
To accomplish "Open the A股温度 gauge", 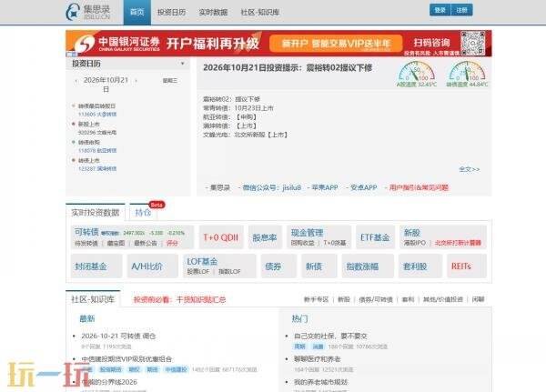I will click(x=417, y=75).
